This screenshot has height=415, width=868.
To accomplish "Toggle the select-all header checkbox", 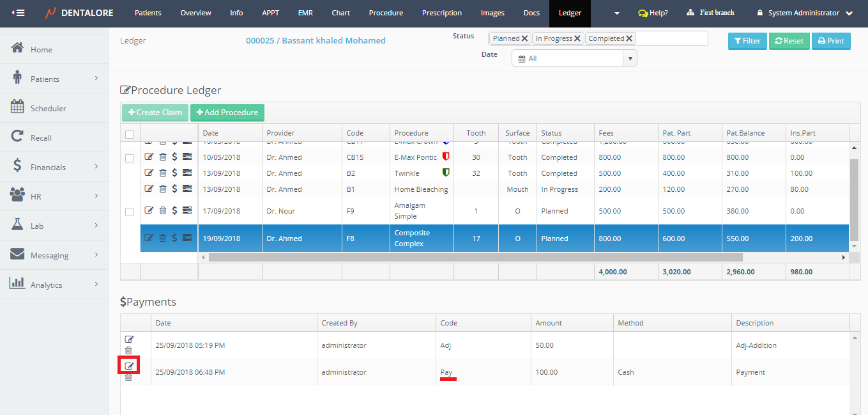I will 130,134.
